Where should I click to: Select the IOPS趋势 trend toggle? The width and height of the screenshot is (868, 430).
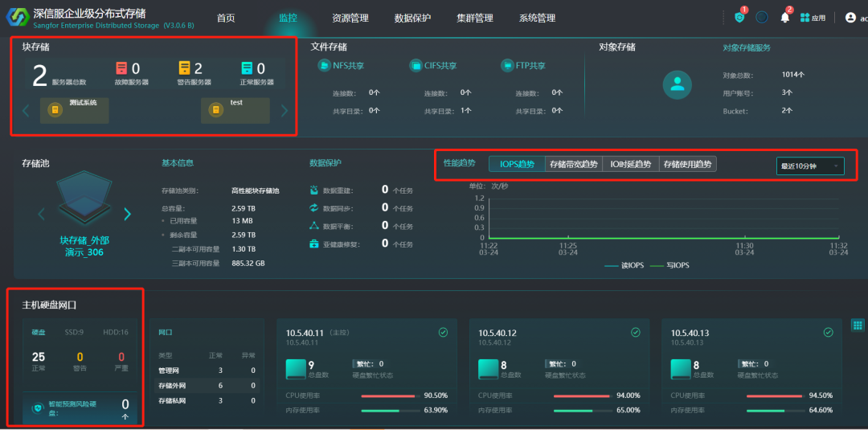pyautogui.click(x=516, y=165)
